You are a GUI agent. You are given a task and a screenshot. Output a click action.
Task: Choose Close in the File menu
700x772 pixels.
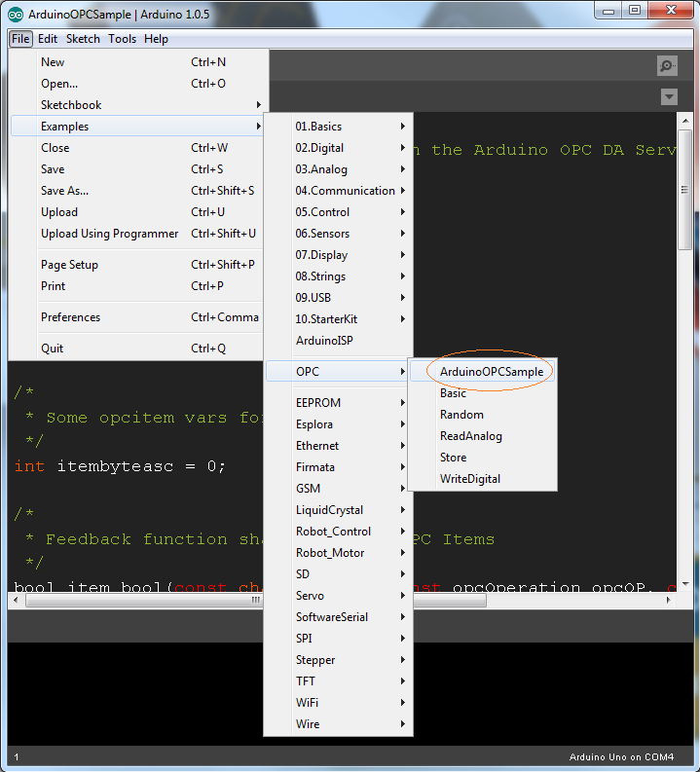137,148
